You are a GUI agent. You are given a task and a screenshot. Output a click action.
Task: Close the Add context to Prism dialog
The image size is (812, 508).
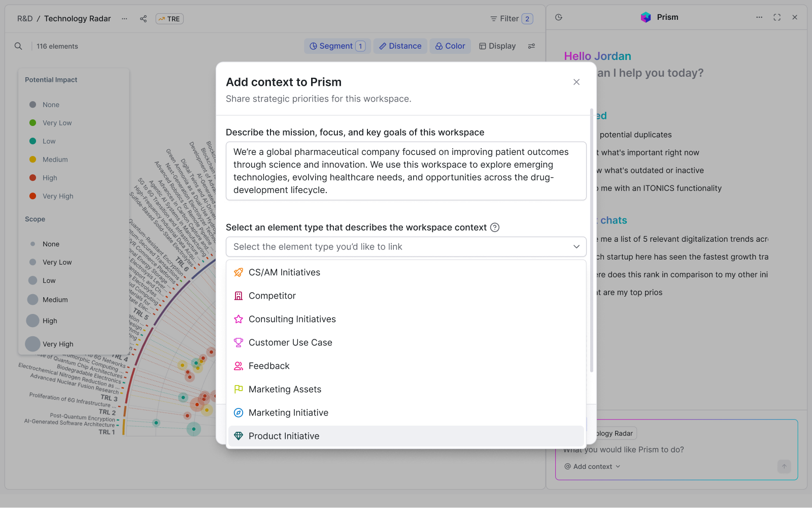coord(577,82)
